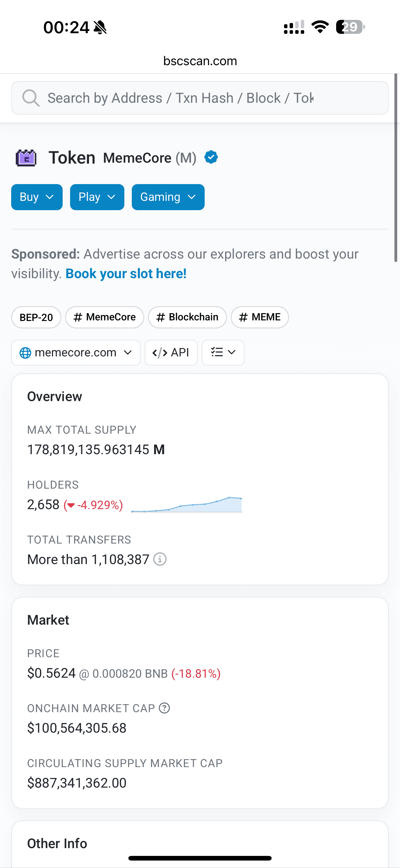Expand the Play dropdown

click(97, 197)
